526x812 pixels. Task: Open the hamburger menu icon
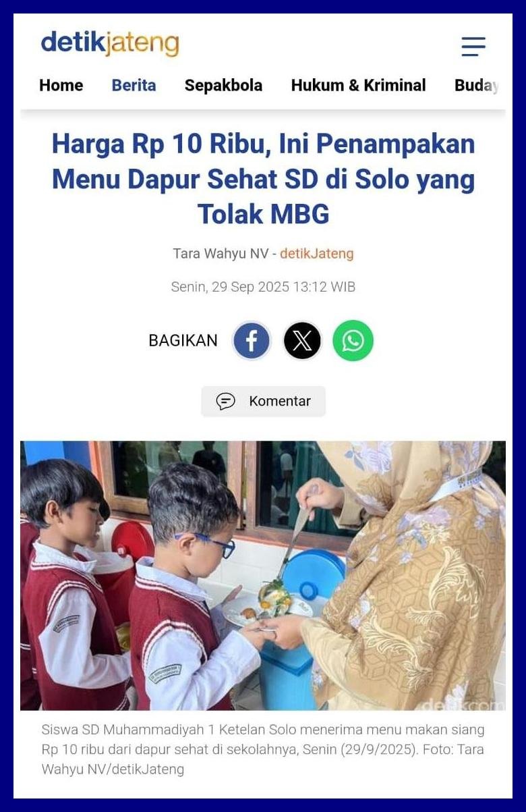pyautogui.click(x=473, y=46)
